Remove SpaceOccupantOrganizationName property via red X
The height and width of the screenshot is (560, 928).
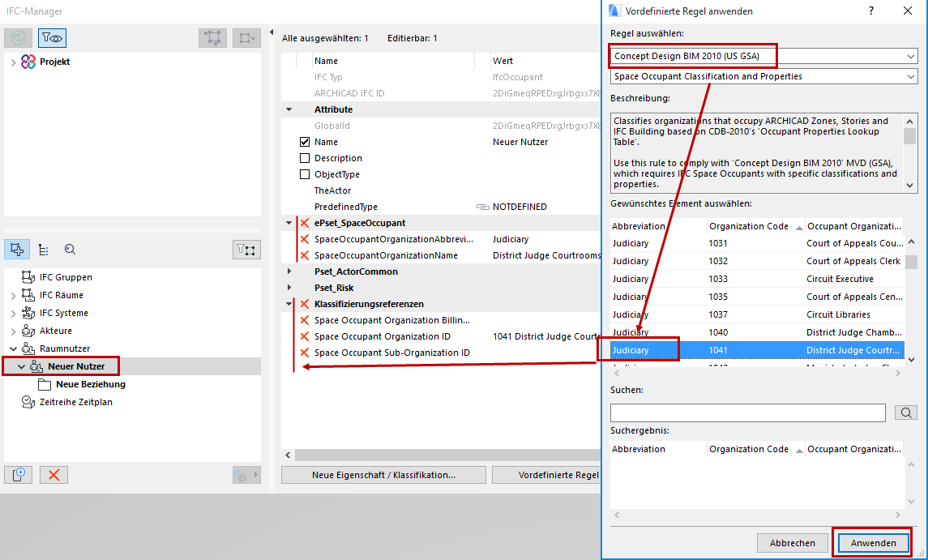305,256
